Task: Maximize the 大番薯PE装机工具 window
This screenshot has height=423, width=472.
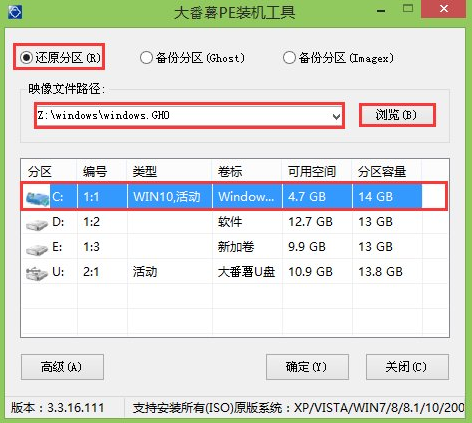Action: [408, 8]
